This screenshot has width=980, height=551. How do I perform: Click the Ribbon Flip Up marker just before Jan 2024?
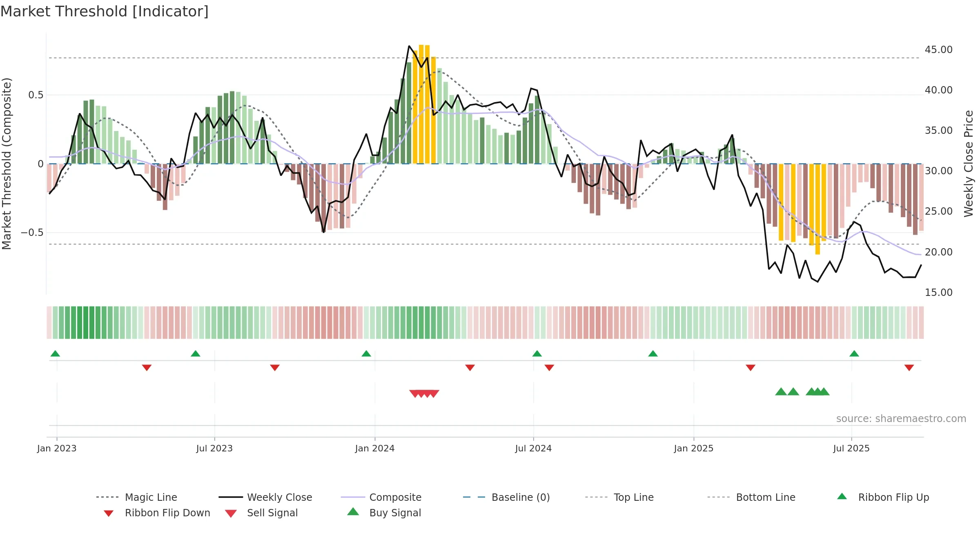tap(366, 353)
